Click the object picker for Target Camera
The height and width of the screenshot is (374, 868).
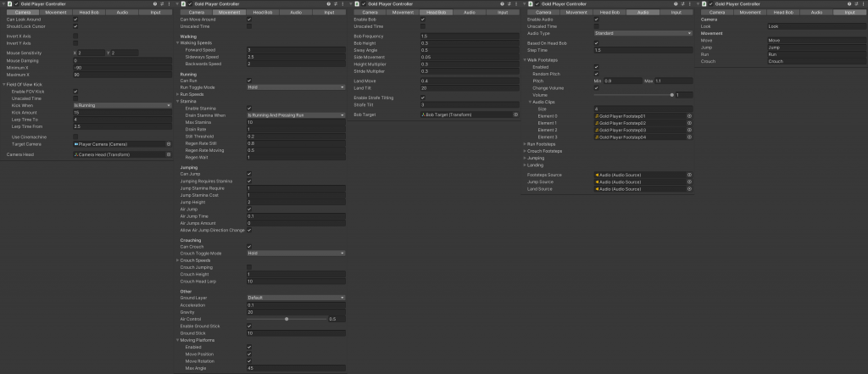tap(169, 144)
